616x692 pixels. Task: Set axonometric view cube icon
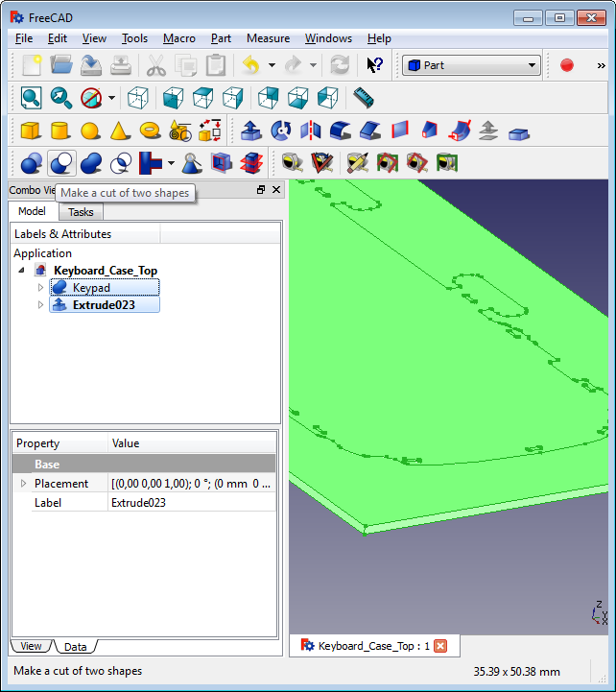(137, 98)
